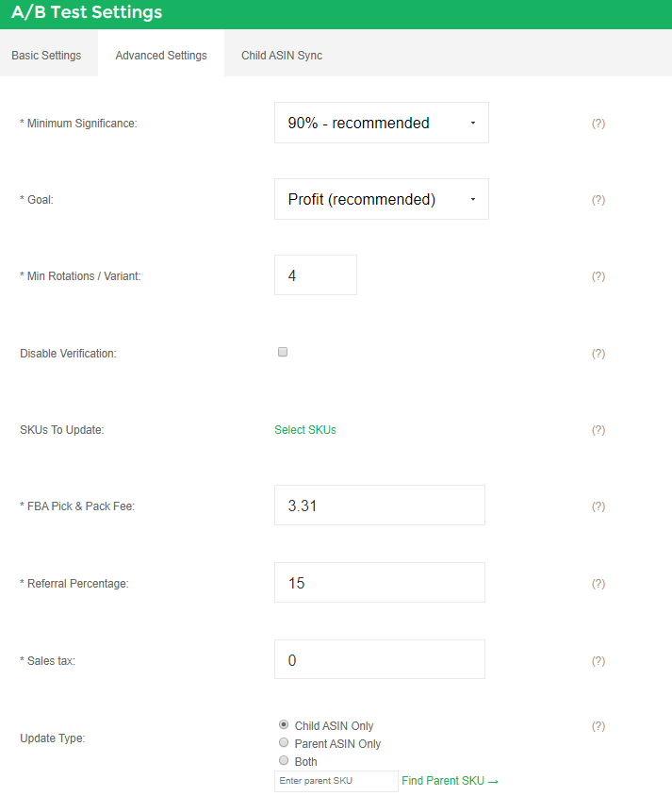This screenshot has height=796, width=672.
Task: Click the FBA Pick & Pack Fee field
Action: point(380,506)
